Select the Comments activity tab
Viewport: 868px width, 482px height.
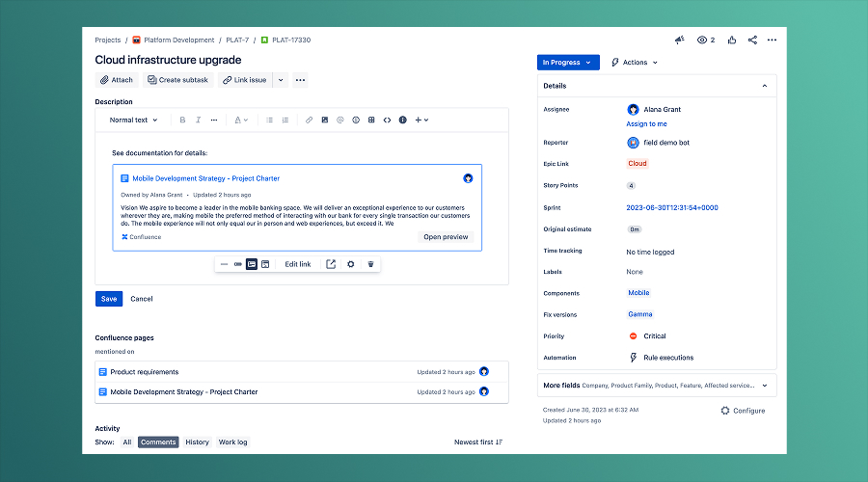click(158, 442)
